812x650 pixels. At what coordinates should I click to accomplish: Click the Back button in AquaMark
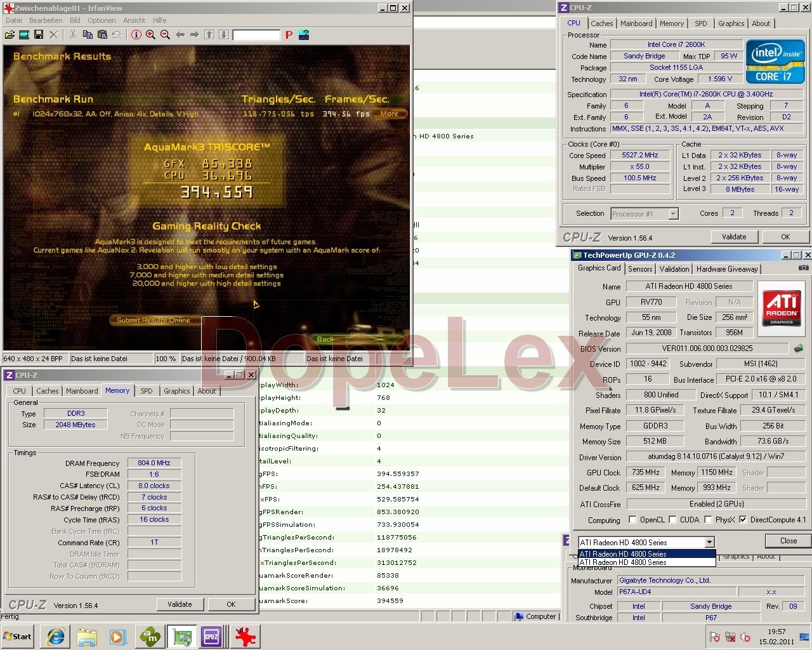click(325, 339)
